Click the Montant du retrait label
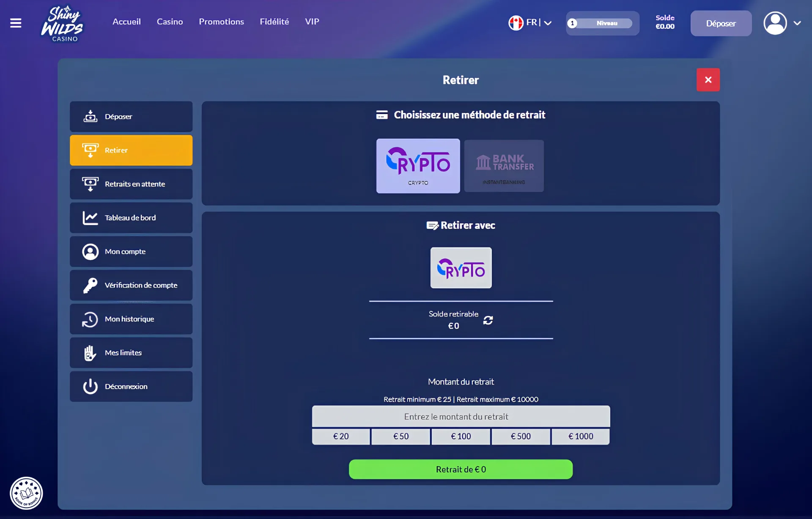 coord(461,382)
